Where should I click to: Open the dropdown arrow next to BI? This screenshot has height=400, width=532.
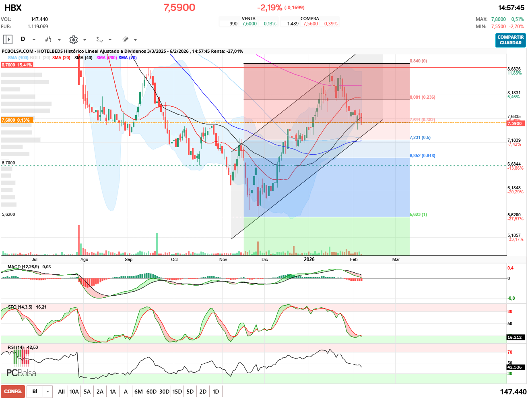coord(48,392)
